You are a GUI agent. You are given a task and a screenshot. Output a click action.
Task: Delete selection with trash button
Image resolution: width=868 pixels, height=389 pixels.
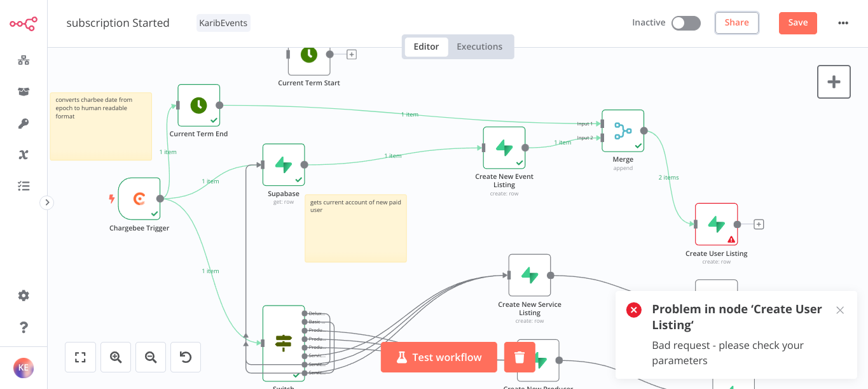[x=520, y=357]
